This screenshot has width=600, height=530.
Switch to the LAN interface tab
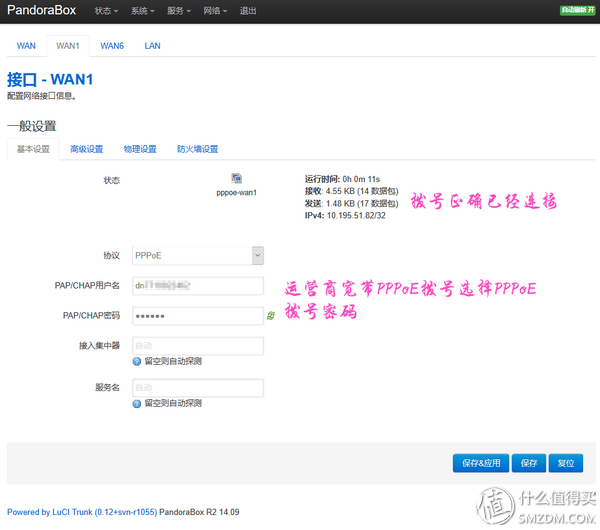pos(152,46)
